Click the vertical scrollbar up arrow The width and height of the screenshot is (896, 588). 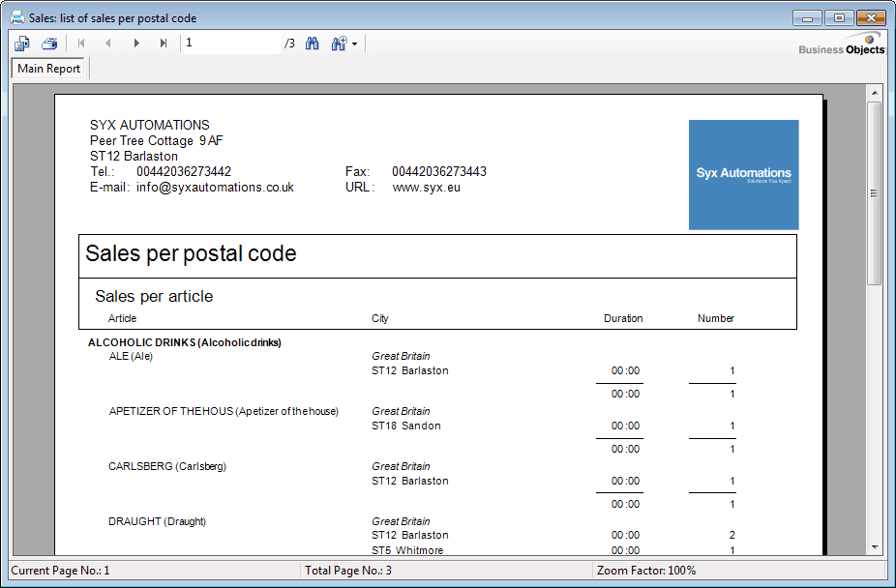tap(874, 93)
